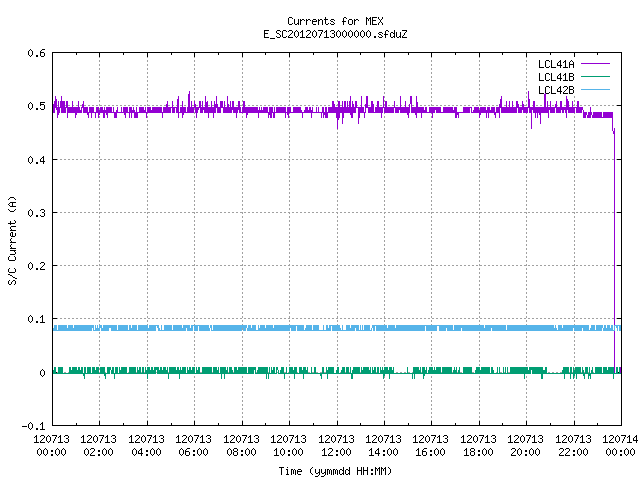Click the -0.1 y-axis tick label
640x480 pixels.
[x=33, y=426]
